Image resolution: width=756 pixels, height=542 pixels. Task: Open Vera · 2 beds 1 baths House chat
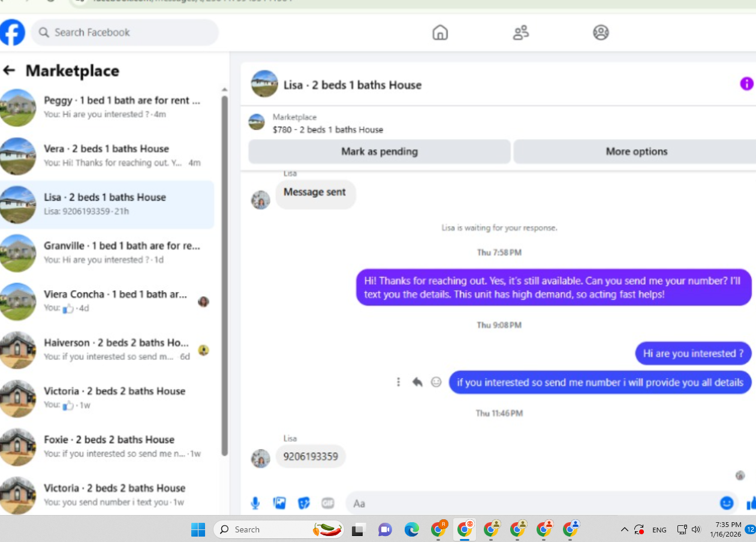[x=107, y=156]
